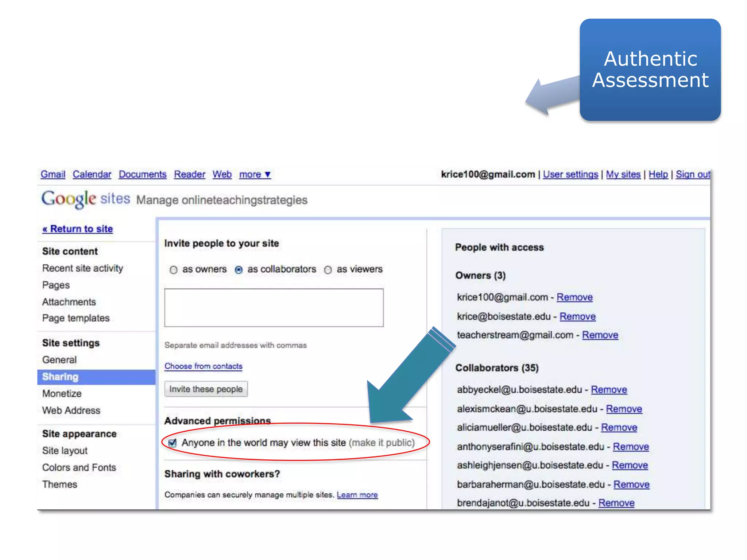Remove teacherstream@gmail.com from owners
Viewport: 747px width, 560px height.
click(600, 335)
